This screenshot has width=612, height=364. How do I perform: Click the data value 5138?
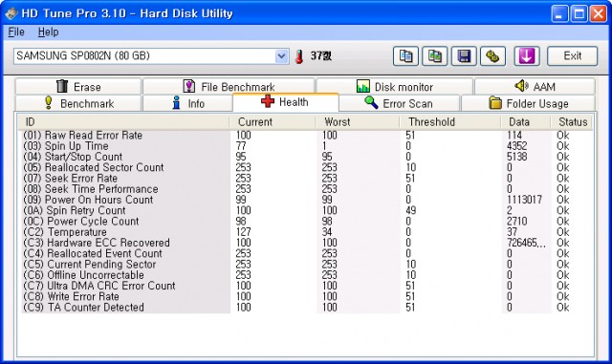tap(516, 157)
